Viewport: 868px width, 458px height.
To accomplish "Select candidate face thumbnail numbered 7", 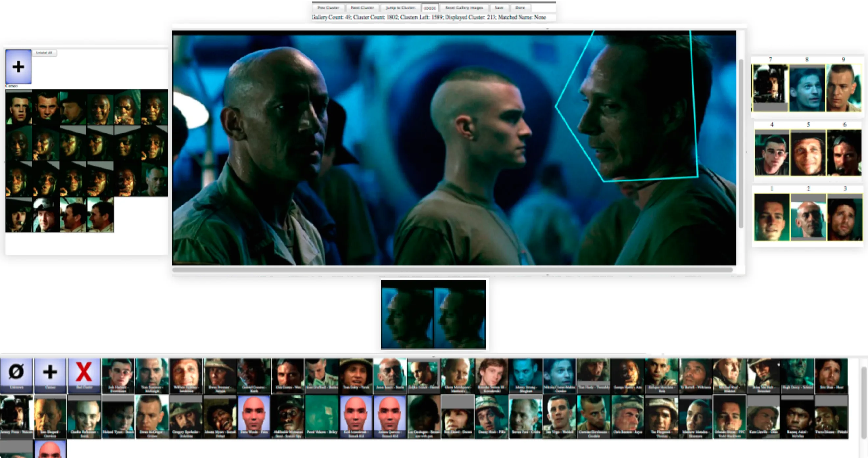I will (x=770, y=88).
